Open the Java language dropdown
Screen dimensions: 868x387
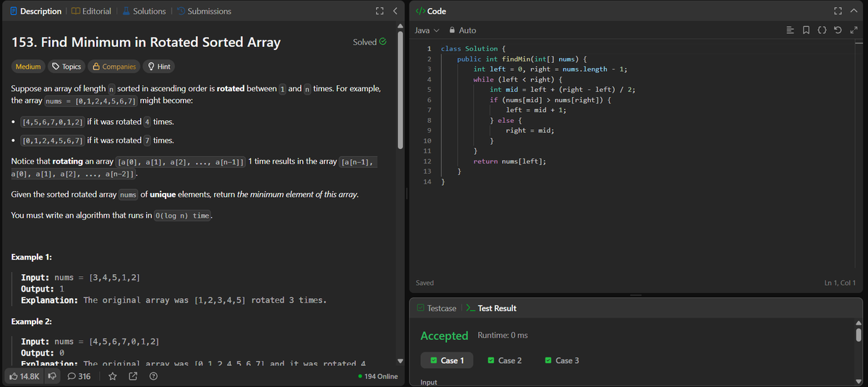[x=427, y=30]
